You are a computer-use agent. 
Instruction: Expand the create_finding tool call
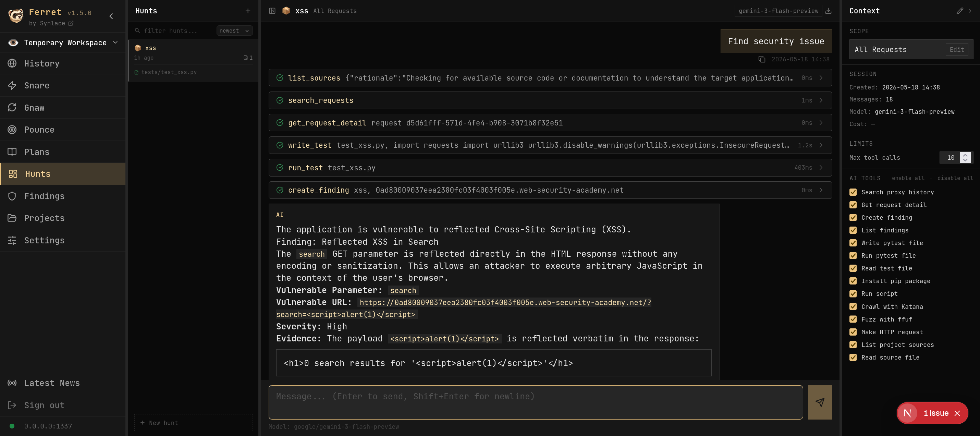tap(550, 190)
